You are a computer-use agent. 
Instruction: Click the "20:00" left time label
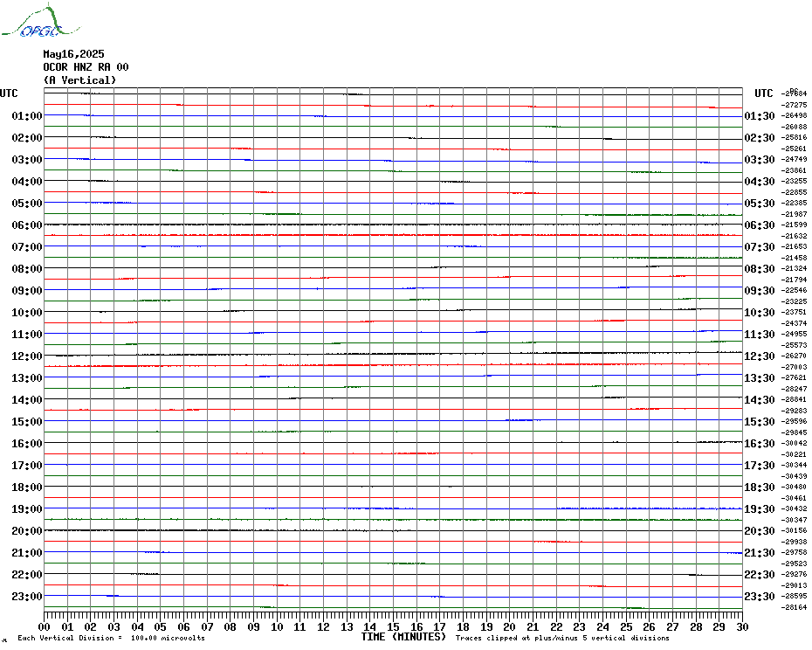coord(27,531)
